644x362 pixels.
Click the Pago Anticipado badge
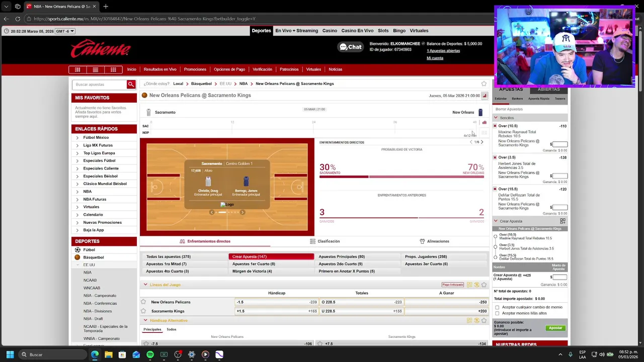pos(452,285)
